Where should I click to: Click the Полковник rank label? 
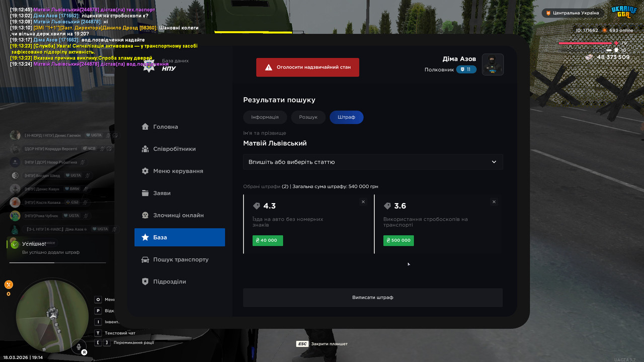[x=439, y=70]
